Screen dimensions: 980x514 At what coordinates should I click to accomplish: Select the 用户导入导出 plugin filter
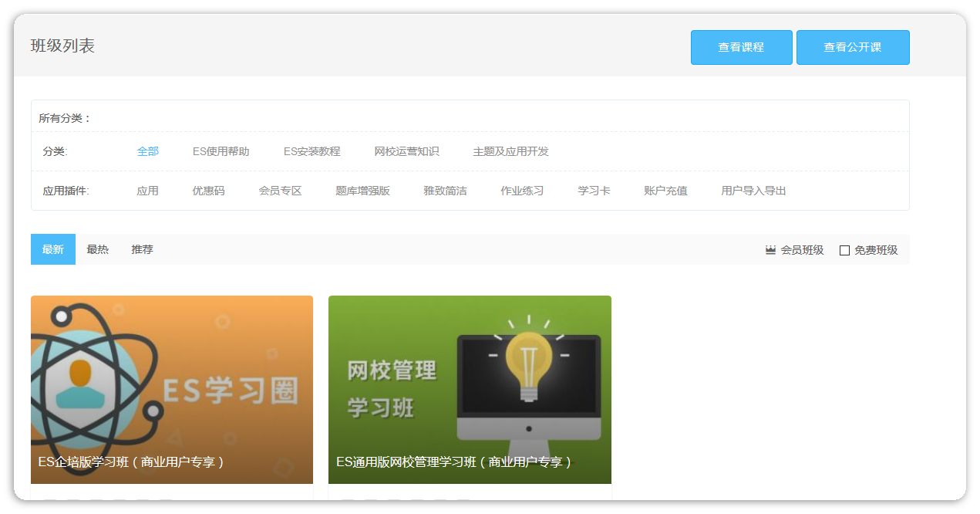[753, 191]
